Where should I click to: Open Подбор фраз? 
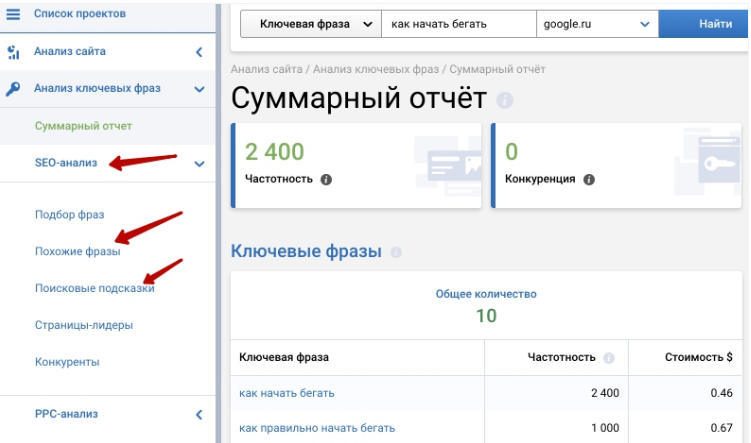69,215
